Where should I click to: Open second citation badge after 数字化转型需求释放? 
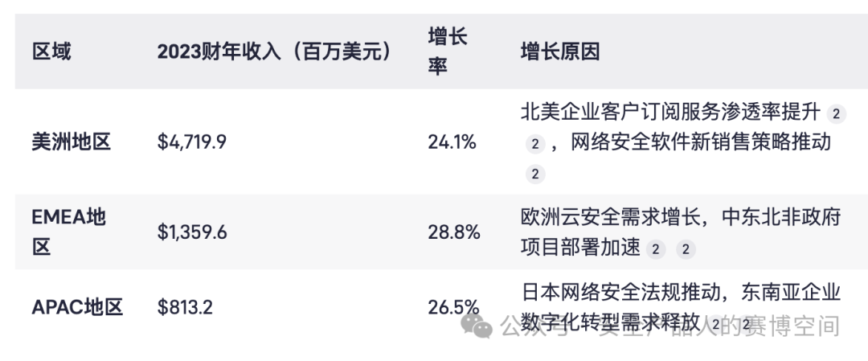coord(746,324)
